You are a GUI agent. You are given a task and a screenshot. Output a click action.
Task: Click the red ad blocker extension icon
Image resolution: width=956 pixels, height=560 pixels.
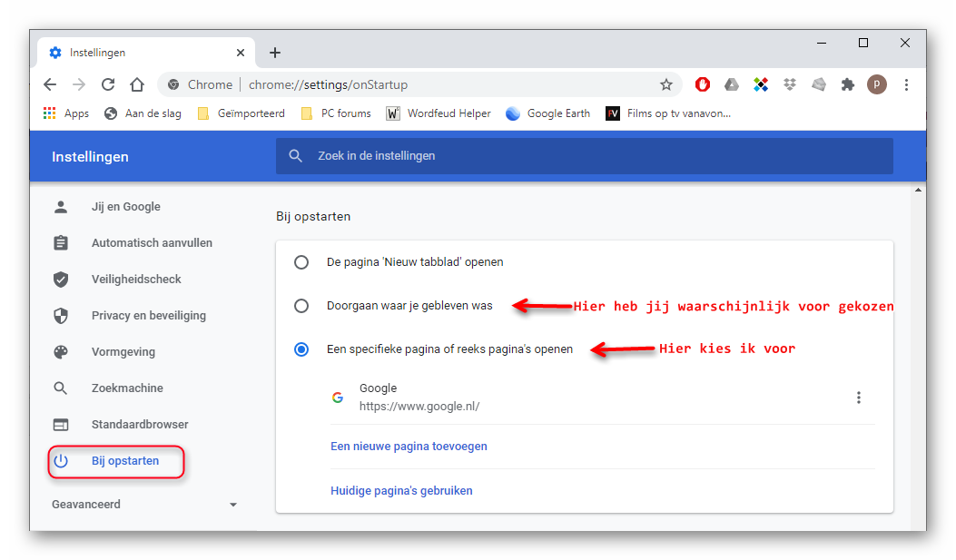point(703,84)
